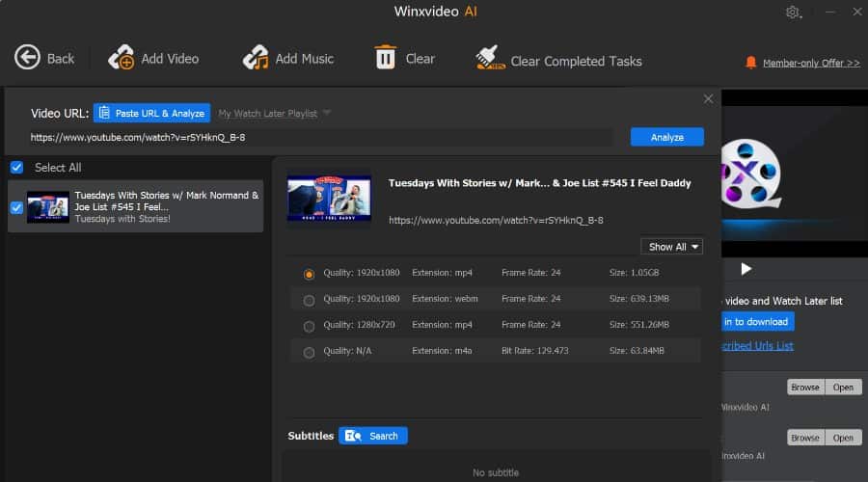Image resolution: width=868 pixels, height=482 pixels.
Task: Uncheck the Tuesdays With Stories video checkbox
Action: coord(16,207)
